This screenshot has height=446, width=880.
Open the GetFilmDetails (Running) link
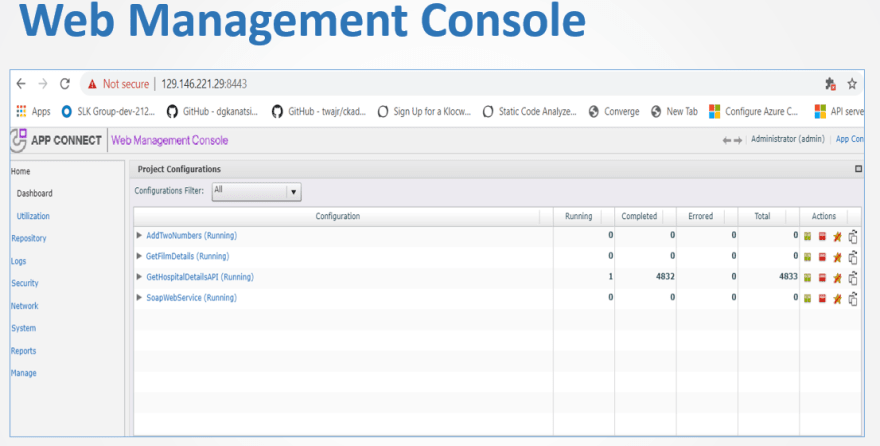coord(187,256)
